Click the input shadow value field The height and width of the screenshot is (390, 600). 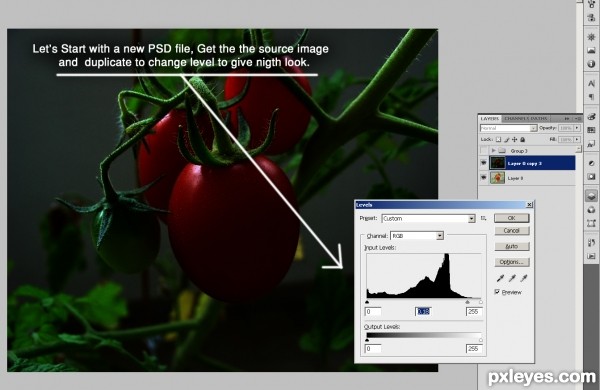tap(373, 312)
